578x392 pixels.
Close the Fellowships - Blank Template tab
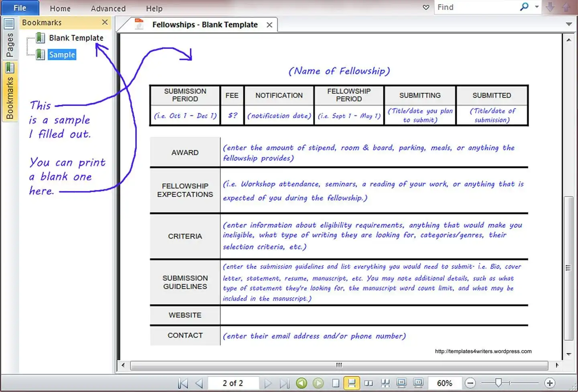[x=269, y=25]
